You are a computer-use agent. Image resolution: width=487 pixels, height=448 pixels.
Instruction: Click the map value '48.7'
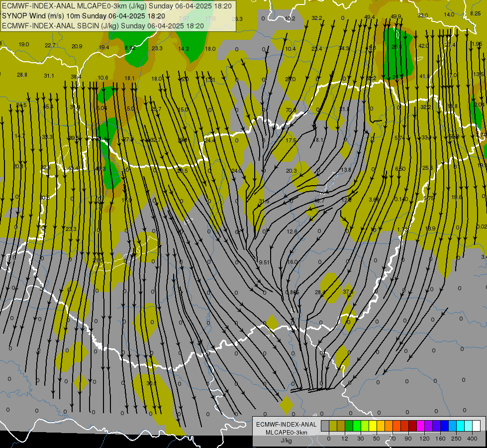tap(319, 201)
